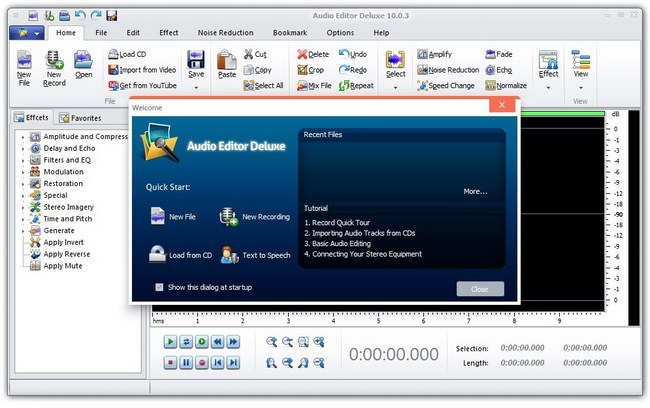The height and width of the screenshot is (408, 650).
Task: Switch to the Favorites panel tab
Action: click(80, 118)
